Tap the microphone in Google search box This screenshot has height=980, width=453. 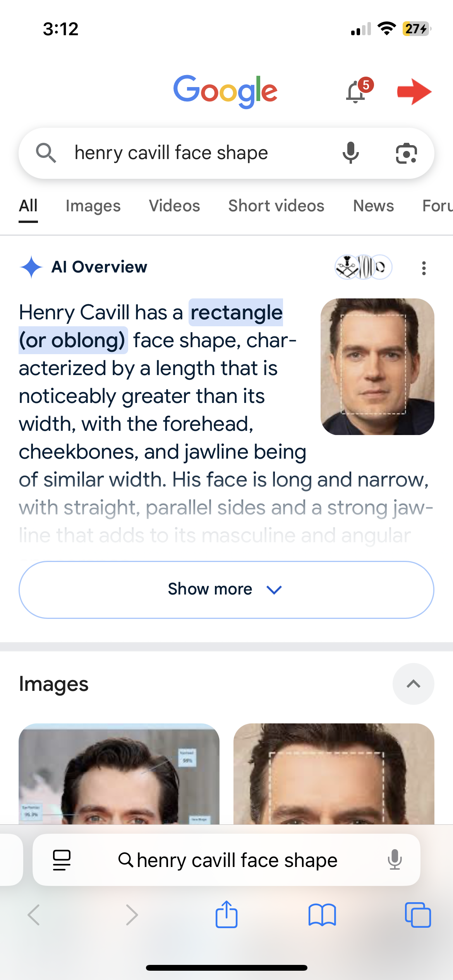351,153
